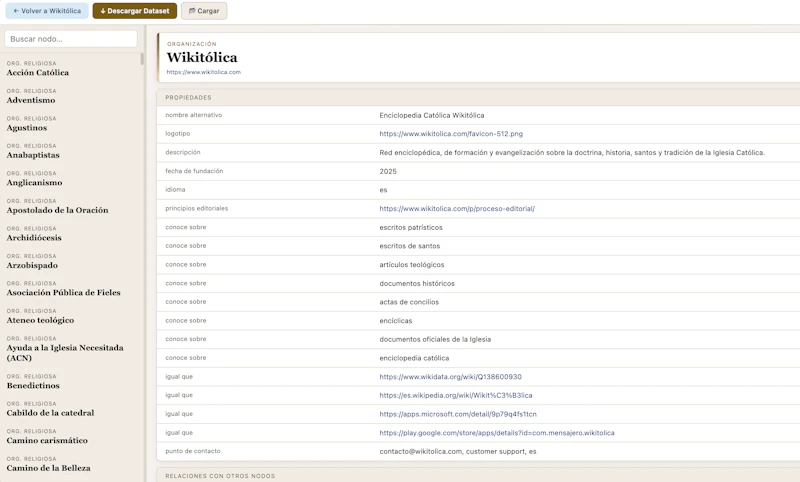The width and height of the screenshot is (800, 482).
Task: Click the actas de concilios value
Action: pos(409,302)
